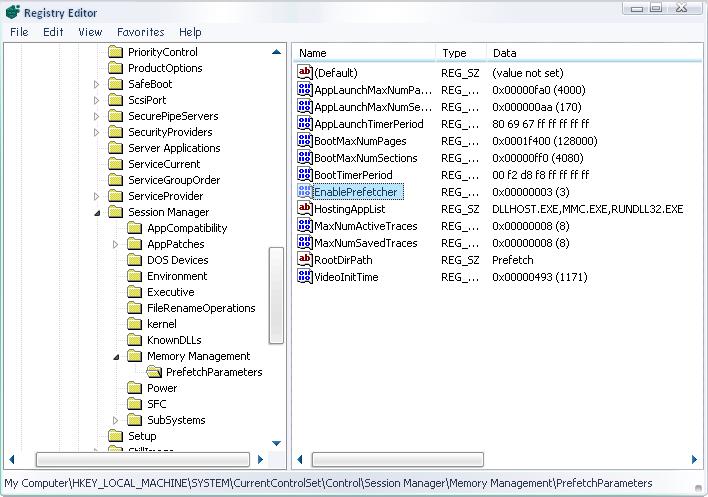Sort by the Name column header
This screenshot has height=497, width=708.
tap(365, 53)
